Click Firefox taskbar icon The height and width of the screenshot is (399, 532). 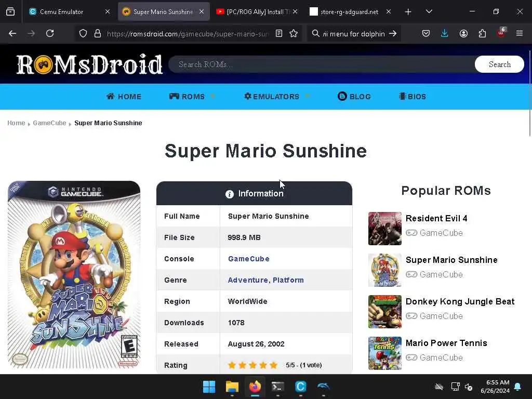(255, 387)
